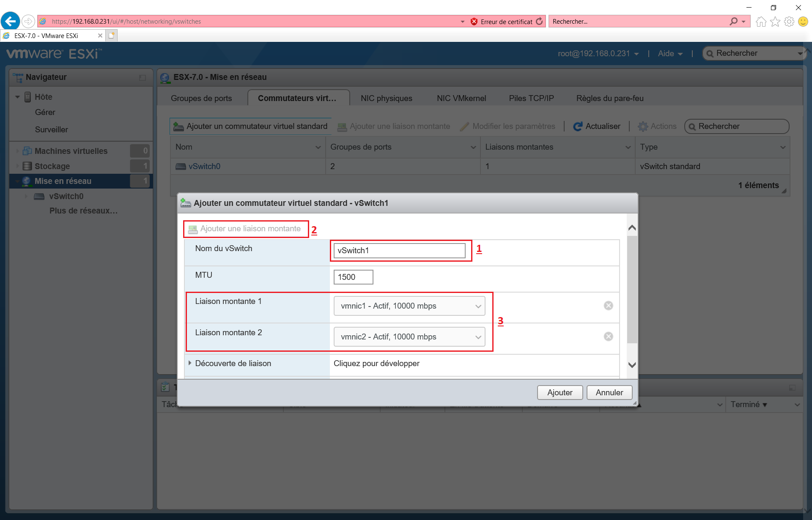The width and height of the screenshot is (812, 520).
Task: Expand the Découverte de liaison section
Action: [x=189, y=363]
